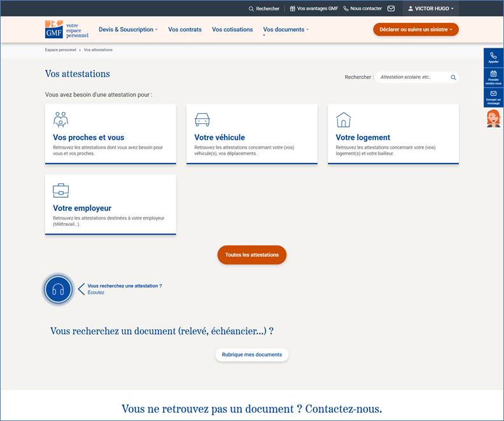Image resolution: width=504 pixels, height=421 pixels.
Task: Open the VICTOR HUGO account dropdown
Action: (431, 9)
